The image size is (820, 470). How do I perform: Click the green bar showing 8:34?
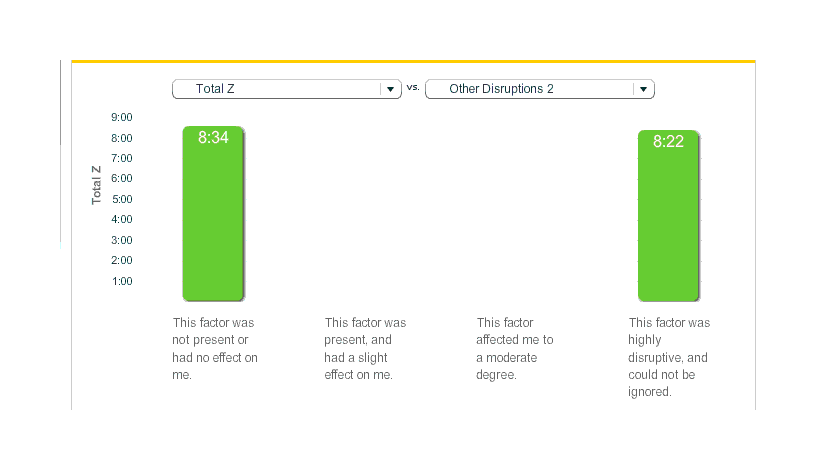[213, 214]
